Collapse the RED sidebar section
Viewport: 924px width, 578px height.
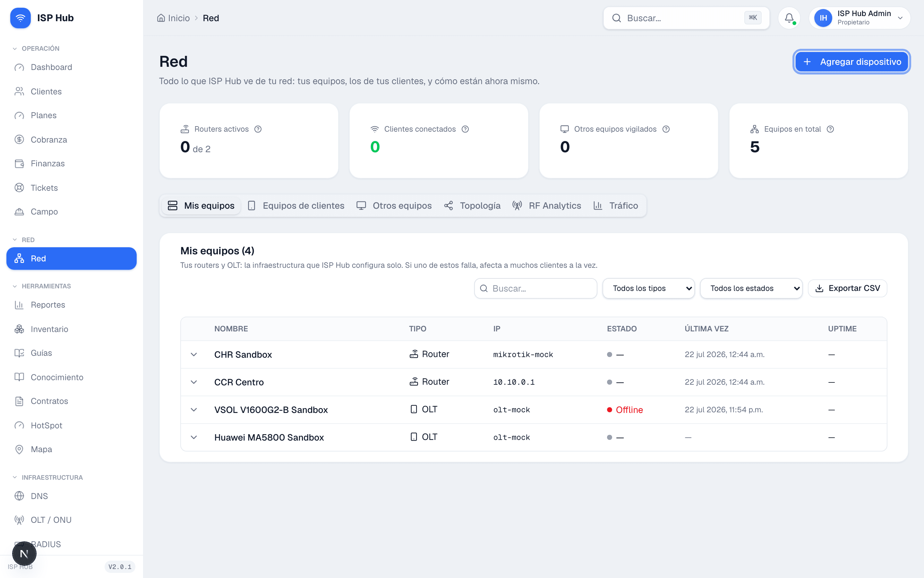pyautogui.click(x=24, y=240)
